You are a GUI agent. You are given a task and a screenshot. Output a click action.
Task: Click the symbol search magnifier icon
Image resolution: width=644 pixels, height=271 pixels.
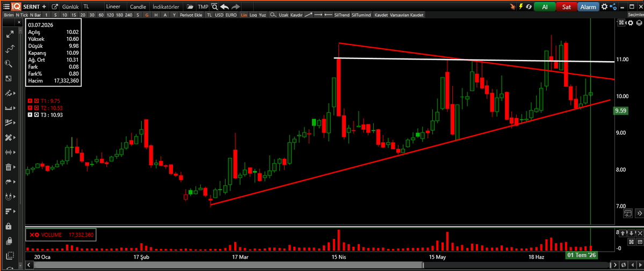pyautogui.click(x=214, y=7)
